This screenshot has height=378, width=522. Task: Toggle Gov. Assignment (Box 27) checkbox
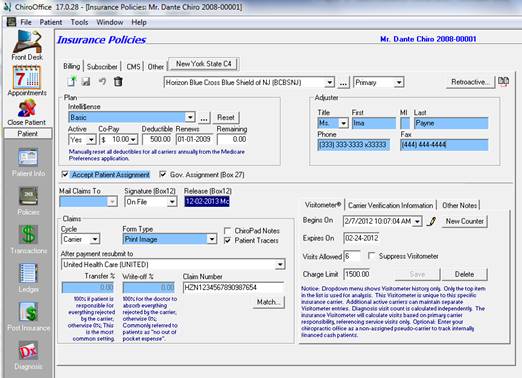[163, 174]
